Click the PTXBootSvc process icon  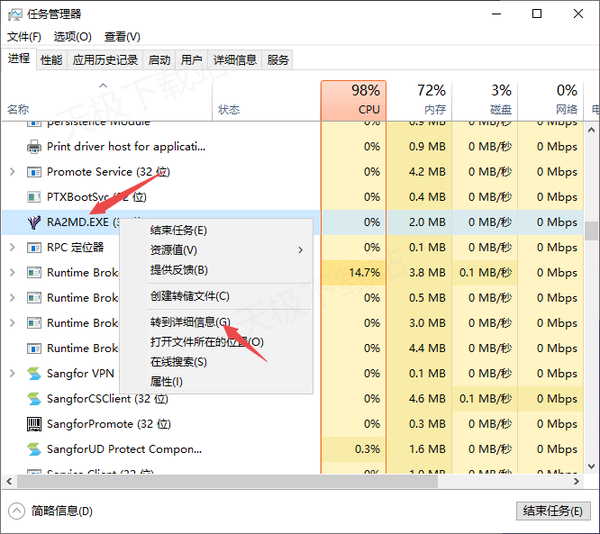point(35,197)
